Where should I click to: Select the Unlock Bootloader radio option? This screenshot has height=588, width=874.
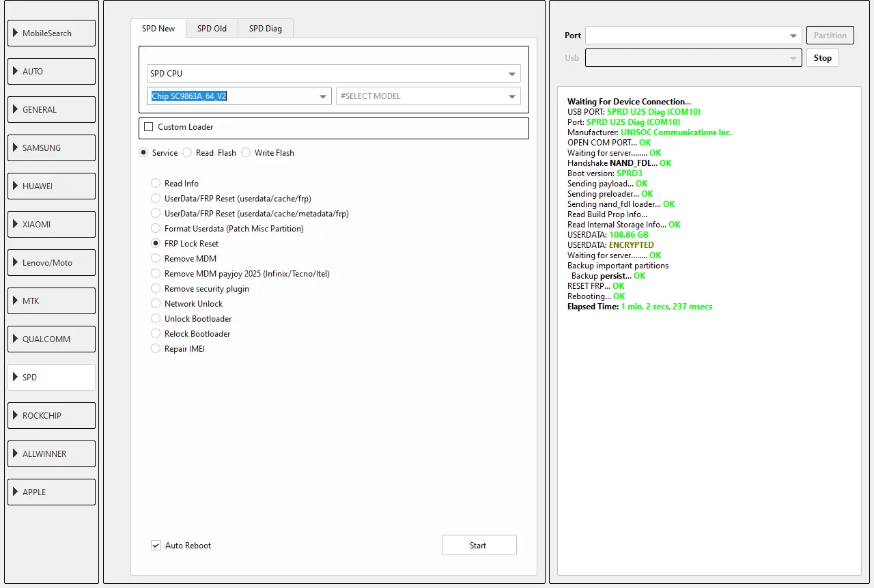click(156, 319)
